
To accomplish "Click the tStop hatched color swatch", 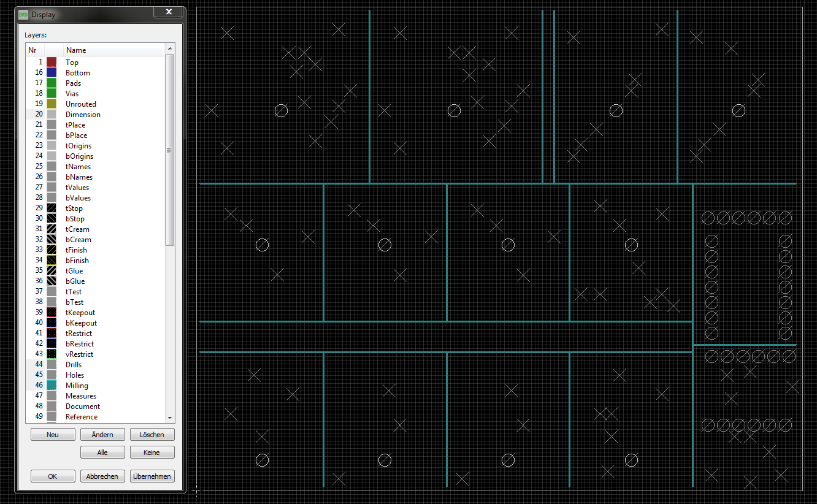I will pyautogui.click(x=52, y=208).
